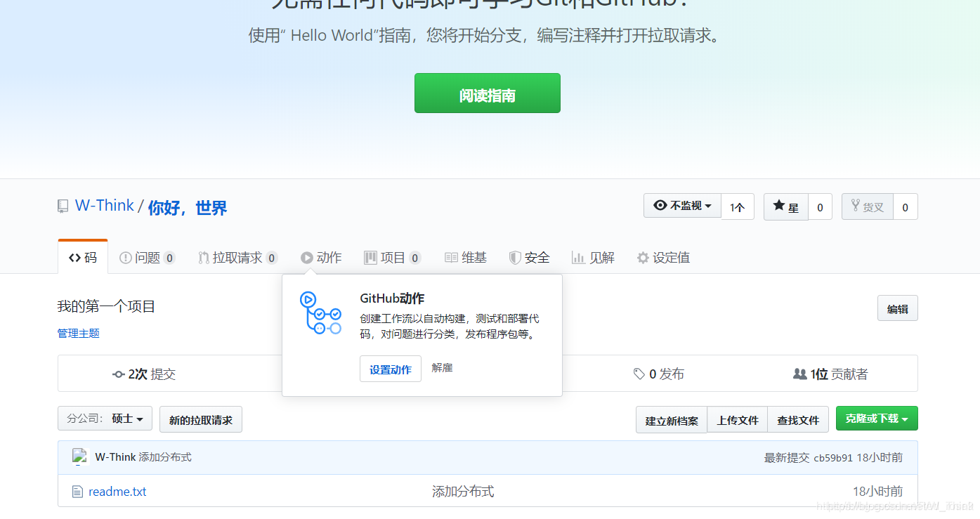This screenshot has width=980, height=519.
Task: Click 设置动作 button in popup
Action: tap(391, 369)
